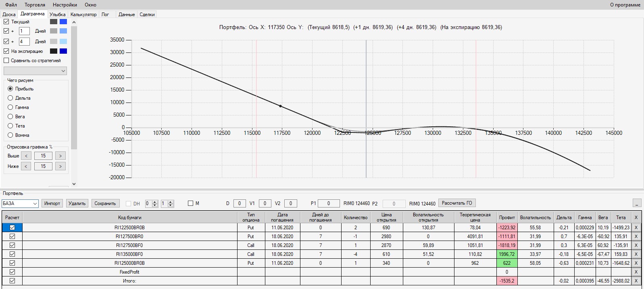The height and width of the screenshot is (289, 644).
Task: Remove row RI127500BR0 with X button
Action: coord(636,237)
